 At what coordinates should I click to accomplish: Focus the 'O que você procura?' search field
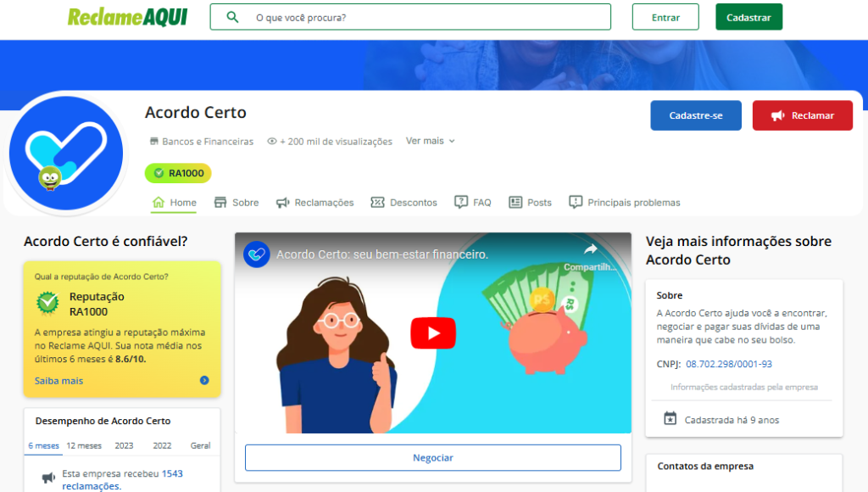[x=424, y=17]
